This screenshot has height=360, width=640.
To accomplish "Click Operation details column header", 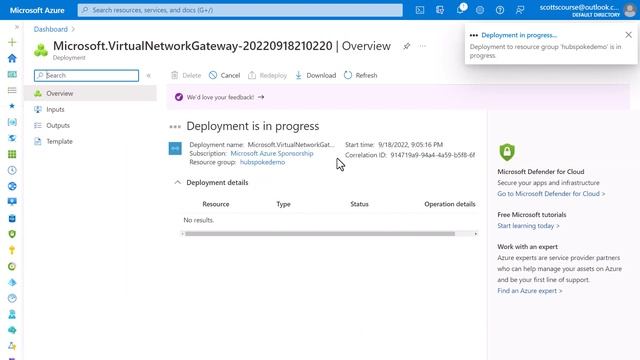I will 449,204.
